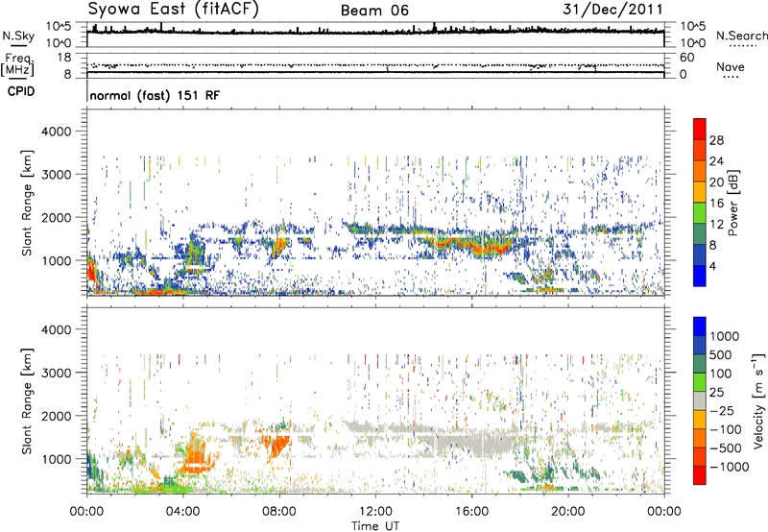Image resolution: width=768 pixels, height=532 pixels.
Task: Click the '08:00' time tick label
Action: click(278, 512)
